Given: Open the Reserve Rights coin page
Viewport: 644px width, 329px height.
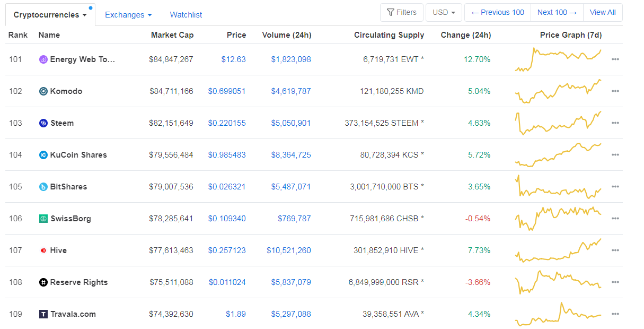Looking at the screenshot, I should coord(79,282).
